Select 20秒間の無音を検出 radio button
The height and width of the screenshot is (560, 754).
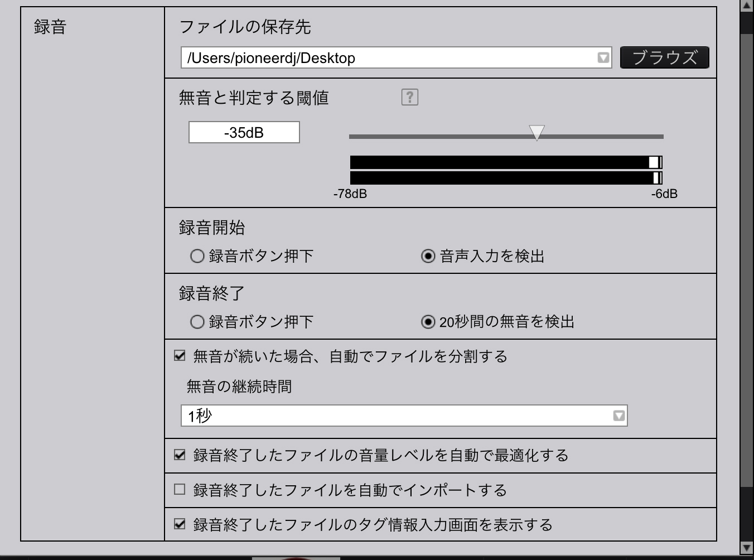click(x=428, y=322)
